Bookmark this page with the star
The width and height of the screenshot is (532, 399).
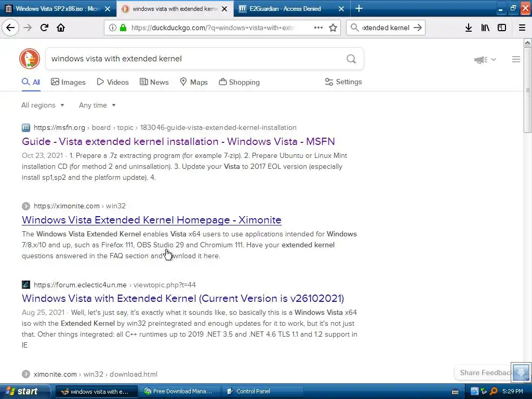point(333,28)
